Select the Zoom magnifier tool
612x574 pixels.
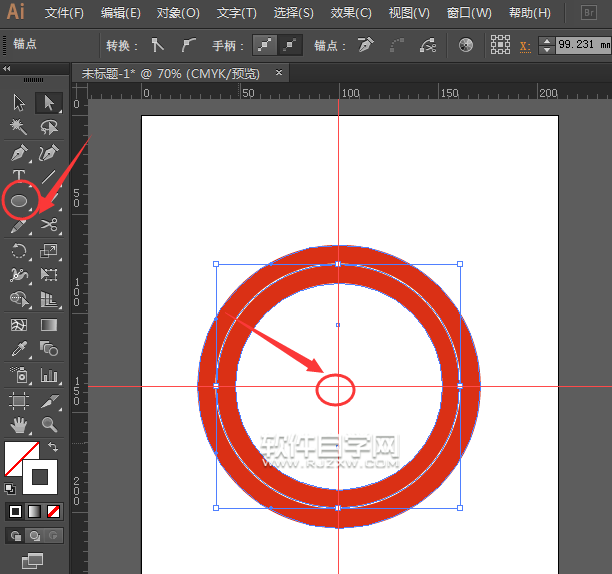(48, 424)
